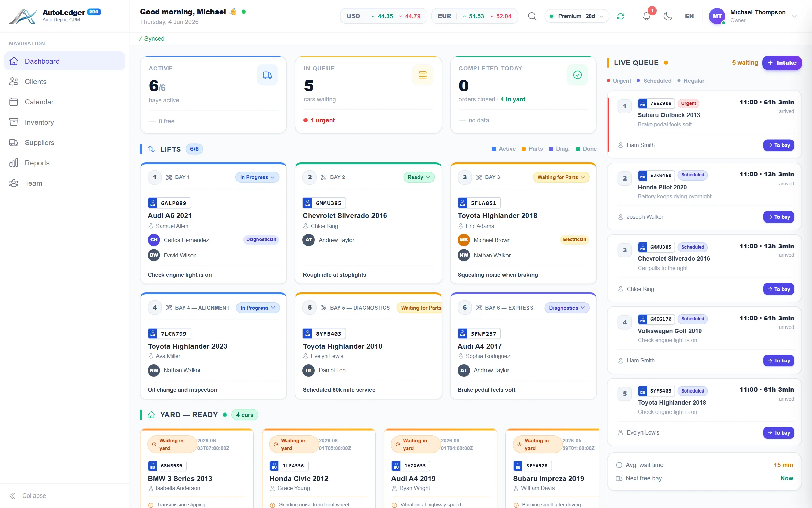Toggle the Active legend filter
The width and height of the screenshot is (812, 508).
click(x=503, y=149)
